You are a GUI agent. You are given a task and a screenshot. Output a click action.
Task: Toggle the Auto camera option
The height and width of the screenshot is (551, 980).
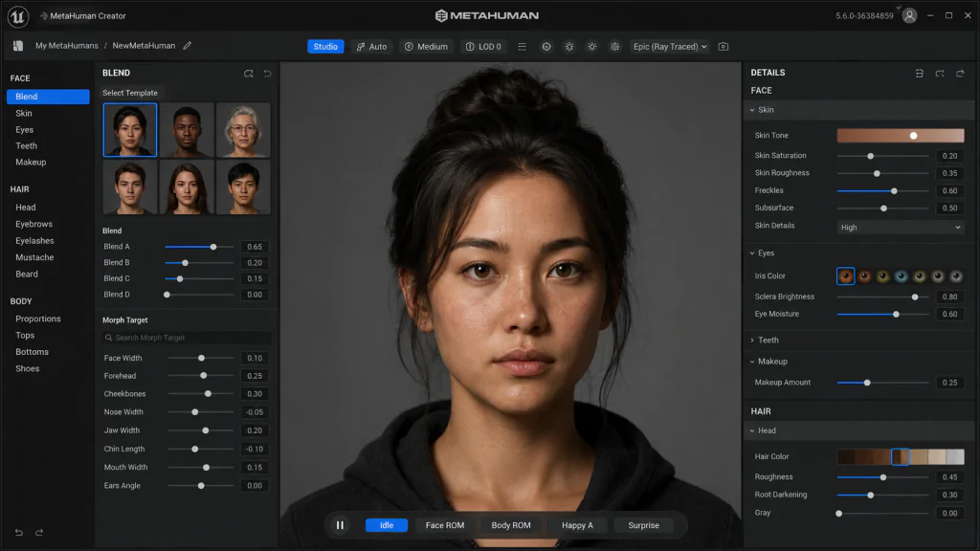372,46
